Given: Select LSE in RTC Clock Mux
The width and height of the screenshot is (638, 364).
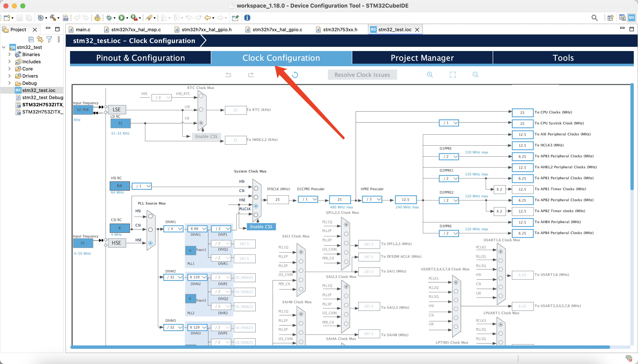Looking at the screenshot, I should (x=201, y=109).
